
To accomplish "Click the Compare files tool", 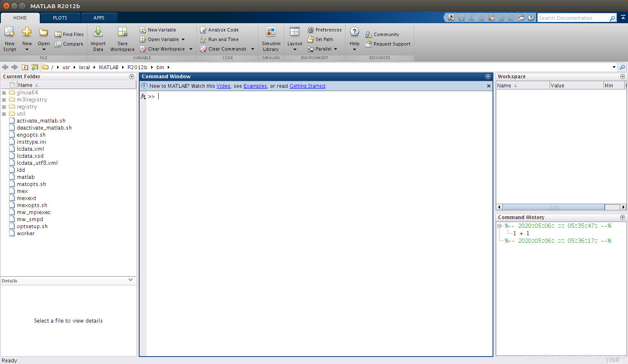I will pyautogui.click(x=69, y=44).
